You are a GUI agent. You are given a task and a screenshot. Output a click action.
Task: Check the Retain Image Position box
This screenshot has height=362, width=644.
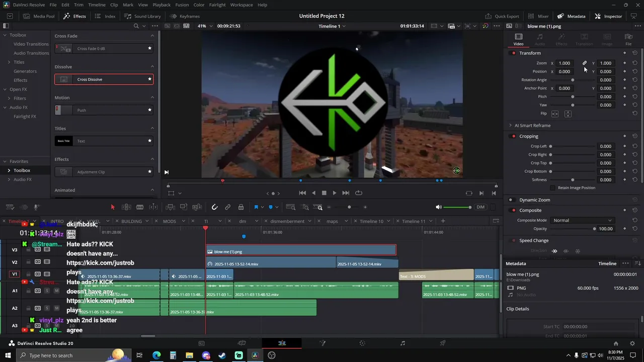(552, 188)
